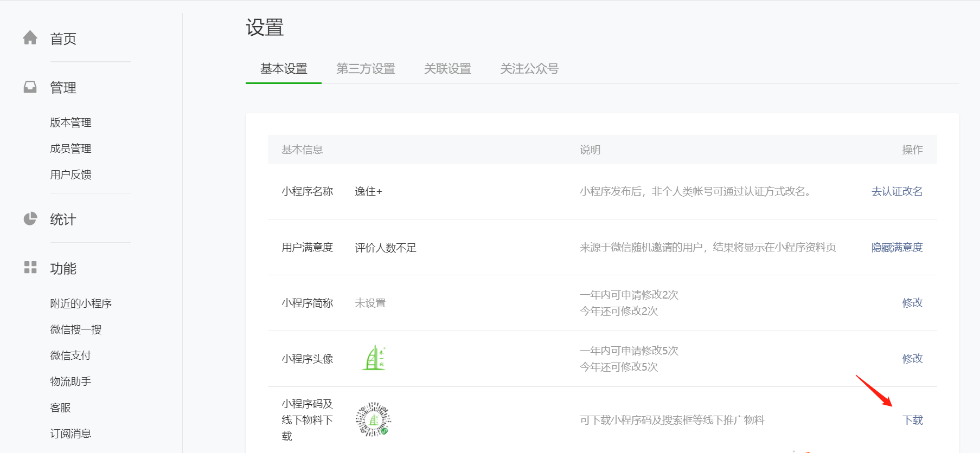Go to 首页 in the sidebar
Image resolution: width=980 pixels, height=453 pixels.
point(63,39)
